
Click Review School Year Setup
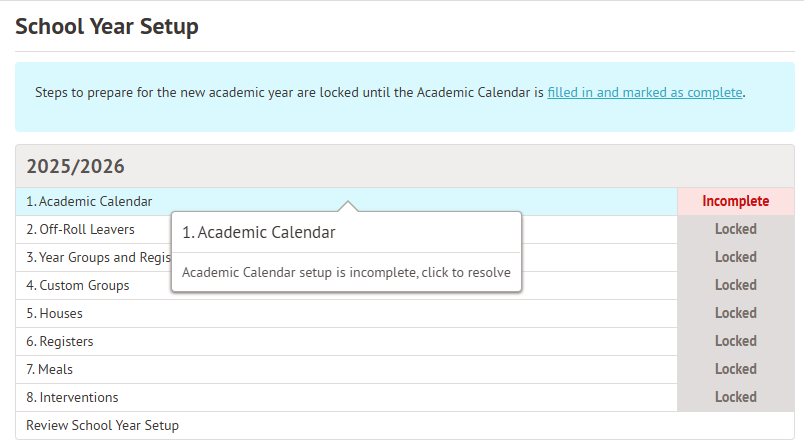point(102,425)
